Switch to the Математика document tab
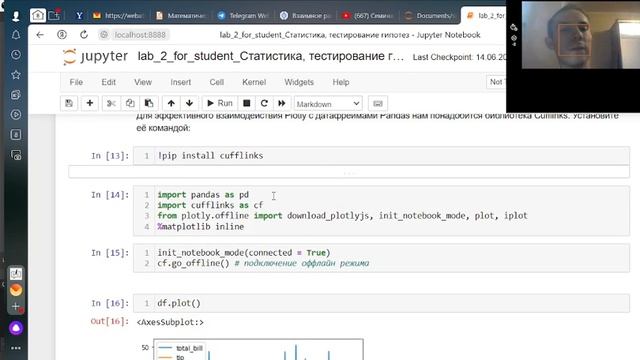 tap(181, 16)
